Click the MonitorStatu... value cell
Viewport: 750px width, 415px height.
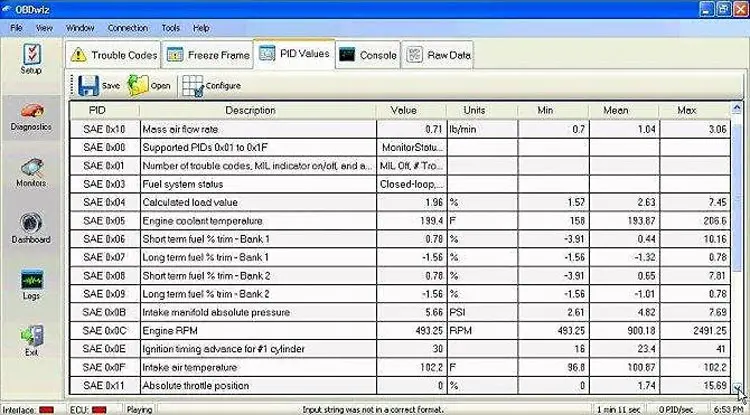(411, 147)
